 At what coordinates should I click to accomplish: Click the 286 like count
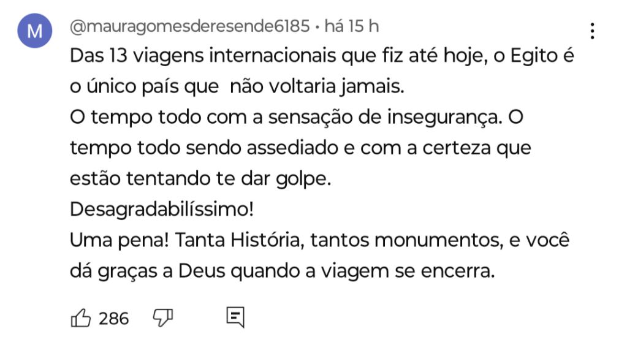[114, 319]
